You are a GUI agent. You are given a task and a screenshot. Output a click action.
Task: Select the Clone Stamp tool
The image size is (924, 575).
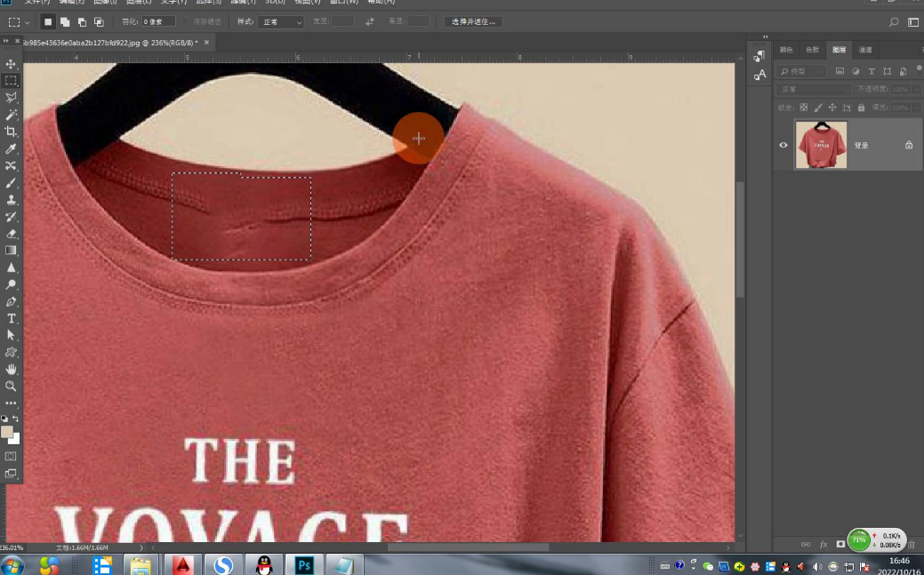click(11, 200)
